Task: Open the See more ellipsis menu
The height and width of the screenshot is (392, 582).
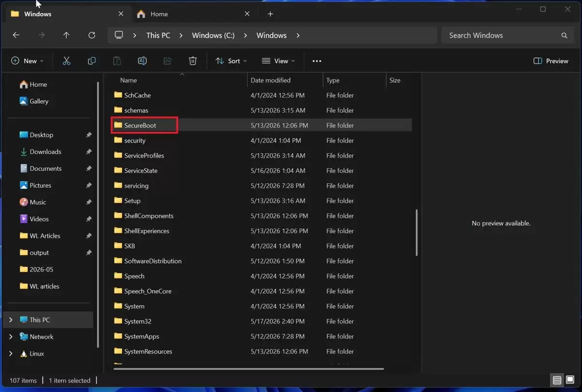Action: click(x=317, y=61)
